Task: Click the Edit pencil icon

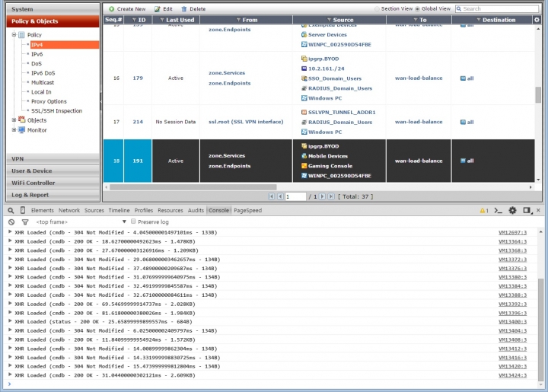Action: [158, 8]
